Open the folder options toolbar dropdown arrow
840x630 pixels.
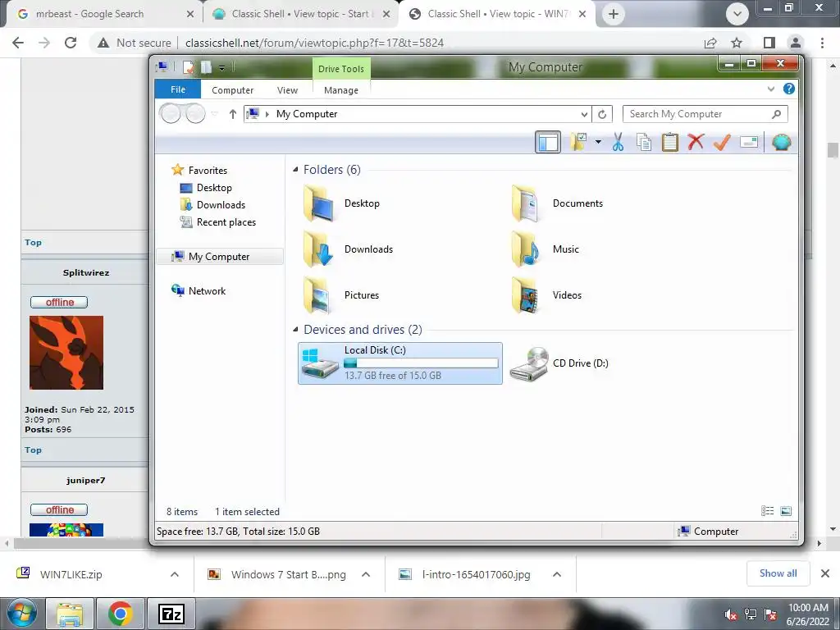(598, 142)
